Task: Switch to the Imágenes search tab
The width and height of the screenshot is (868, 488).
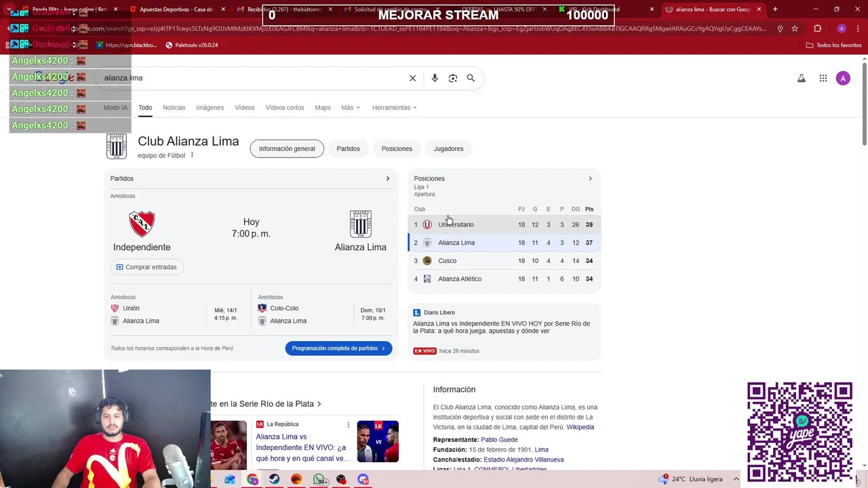Action: [x=210, y=108]
